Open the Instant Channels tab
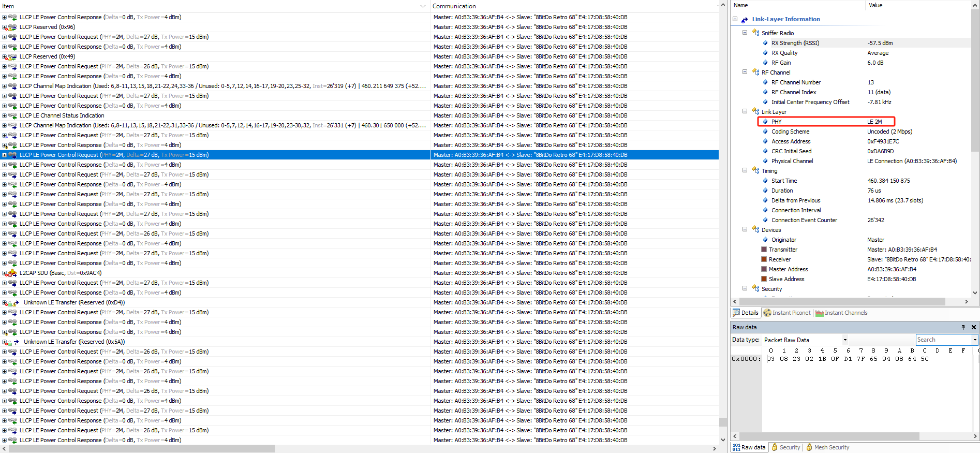The image size is (980, 453). coord(841,313)
